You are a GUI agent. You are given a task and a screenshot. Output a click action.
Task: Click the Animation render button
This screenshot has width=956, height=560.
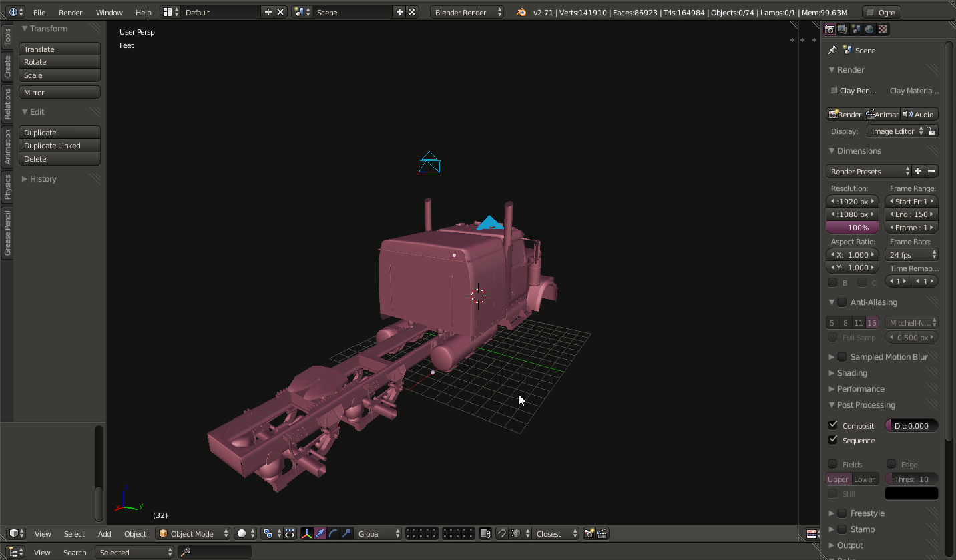pyautogui.click(x=882, y=114)
